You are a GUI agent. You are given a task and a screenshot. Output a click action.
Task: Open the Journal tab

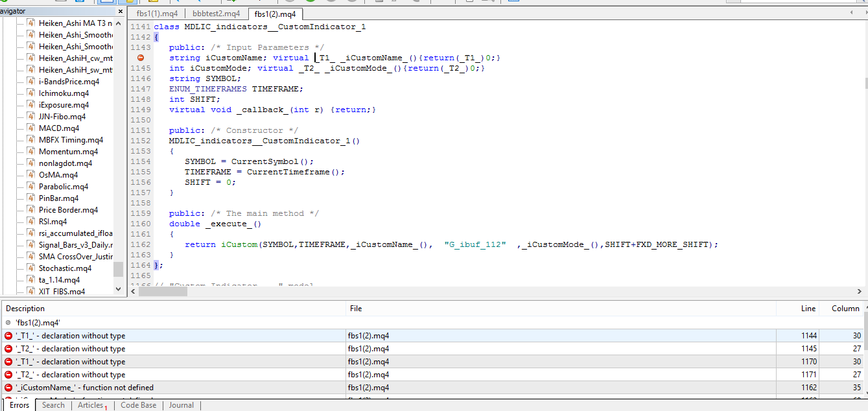(181, 405)
